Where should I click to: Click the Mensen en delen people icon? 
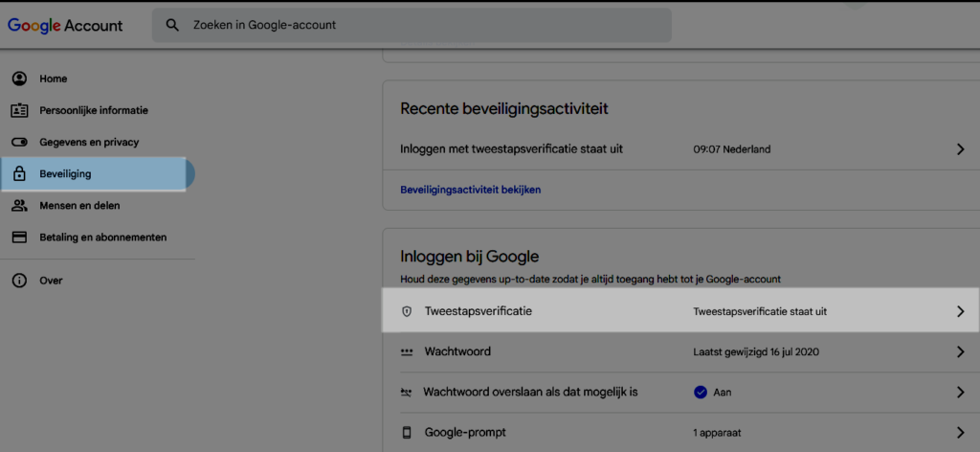pyautogui.click(x=20, y=206)
